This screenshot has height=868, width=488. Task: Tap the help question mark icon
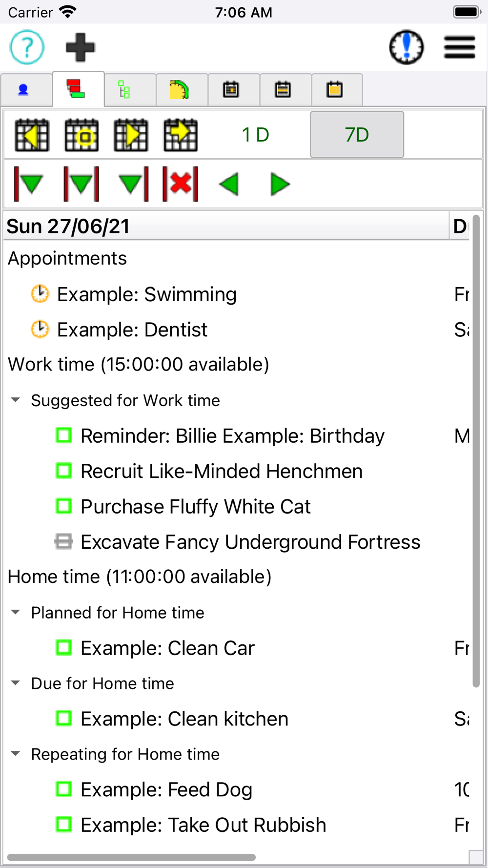[x=27, y=47]
